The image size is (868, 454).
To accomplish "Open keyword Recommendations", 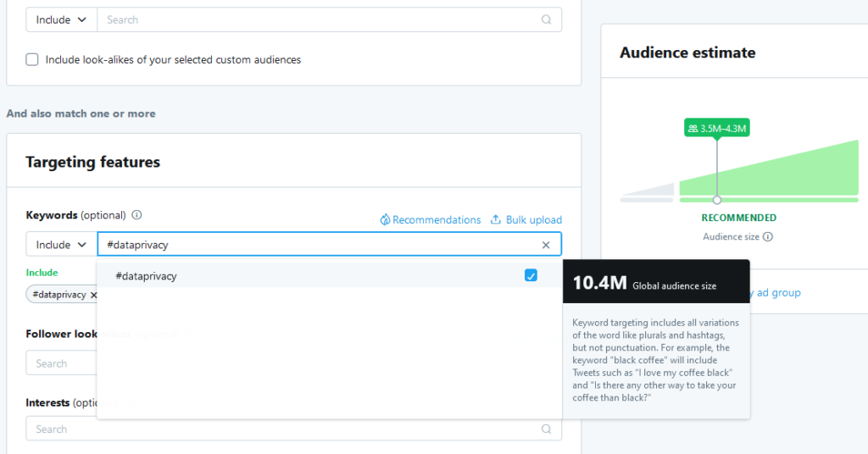I will [x=430, y=220].
